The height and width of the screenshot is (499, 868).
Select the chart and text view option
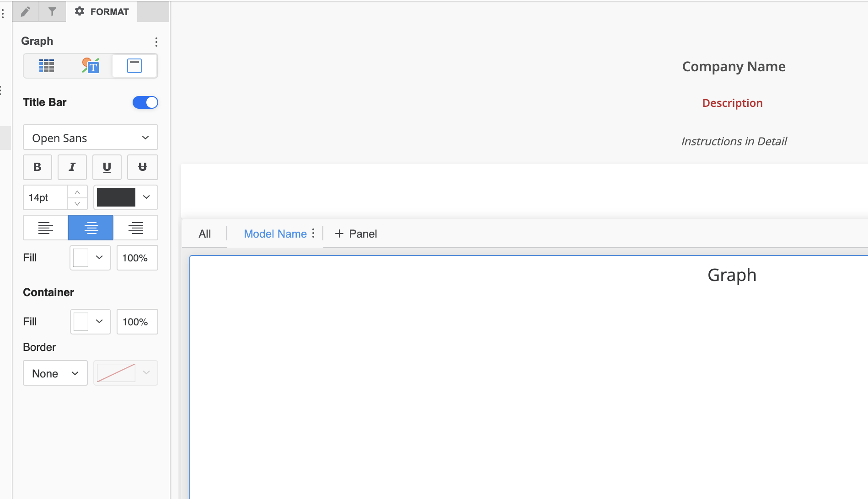coord(90,65)
